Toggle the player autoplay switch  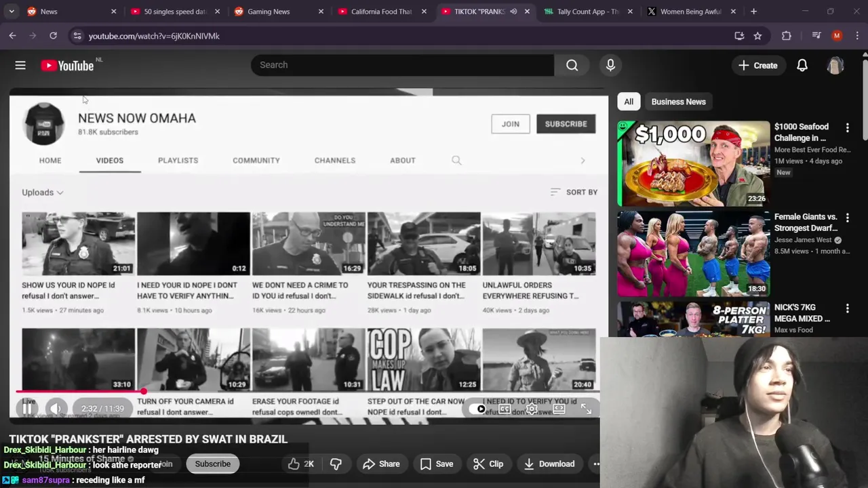pos(477,409)
